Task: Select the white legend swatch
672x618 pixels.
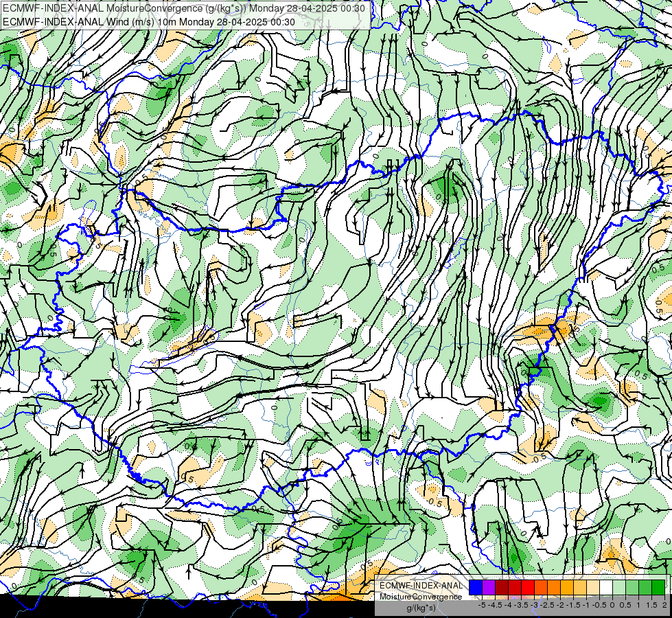Action: [606, 587]
